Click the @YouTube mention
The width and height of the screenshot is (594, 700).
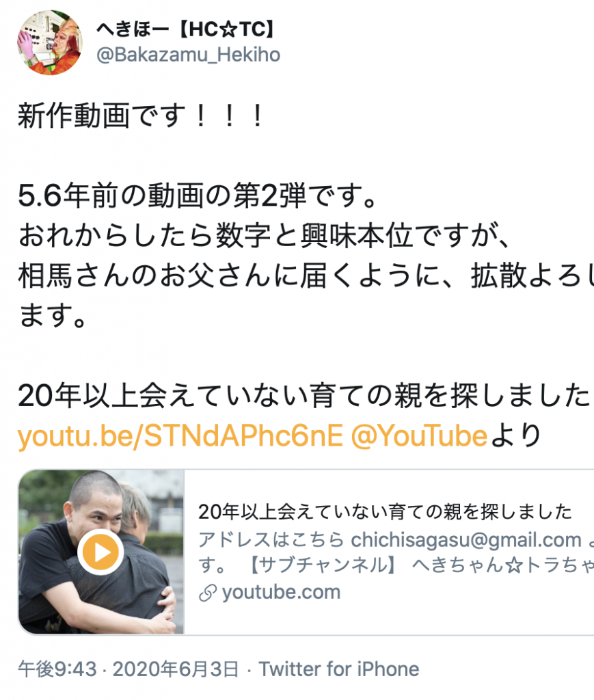coord(419,435)
